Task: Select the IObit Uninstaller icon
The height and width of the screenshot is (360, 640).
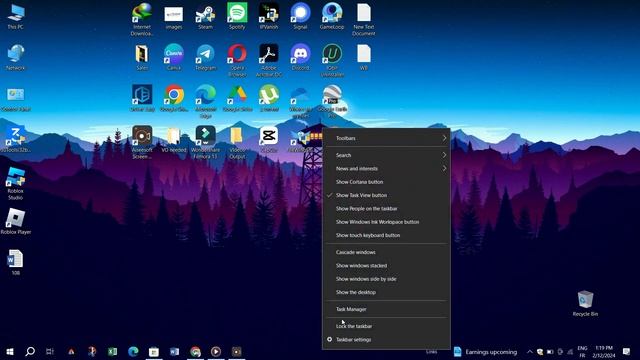Action: 332,60
